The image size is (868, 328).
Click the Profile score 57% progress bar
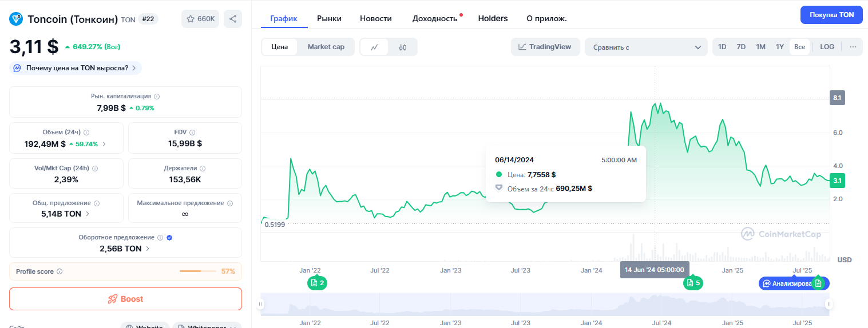(198, 271)
